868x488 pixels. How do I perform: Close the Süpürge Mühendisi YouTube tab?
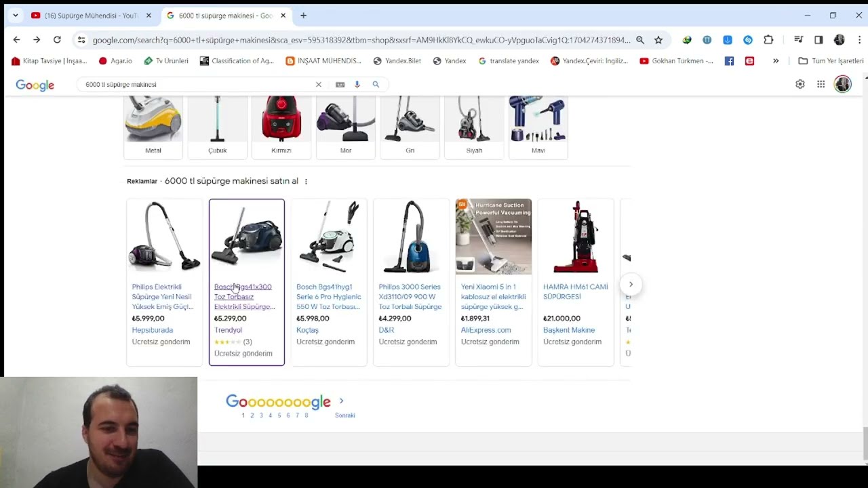[149, 16]
